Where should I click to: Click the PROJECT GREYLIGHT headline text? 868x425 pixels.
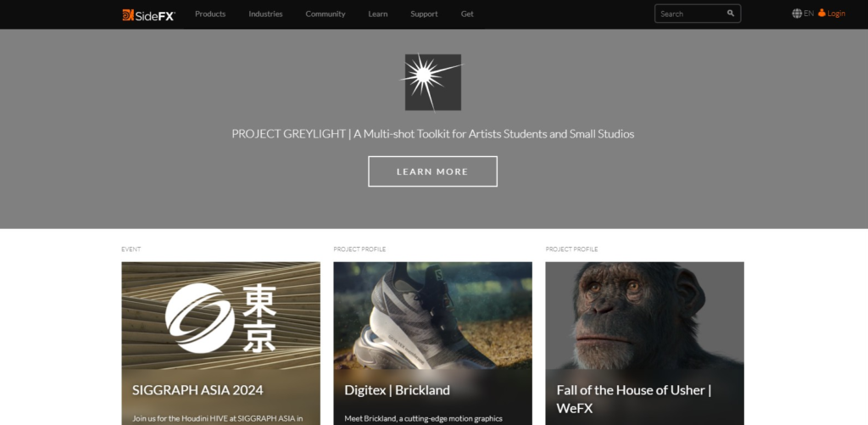coord(433,134)
